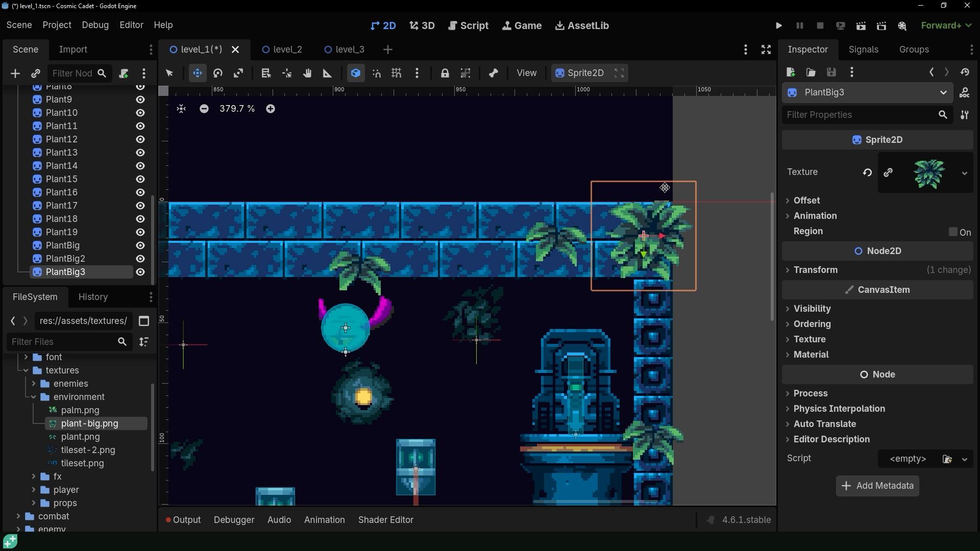Group the selected node's children
980x551 pixels.
click(465, 73)
